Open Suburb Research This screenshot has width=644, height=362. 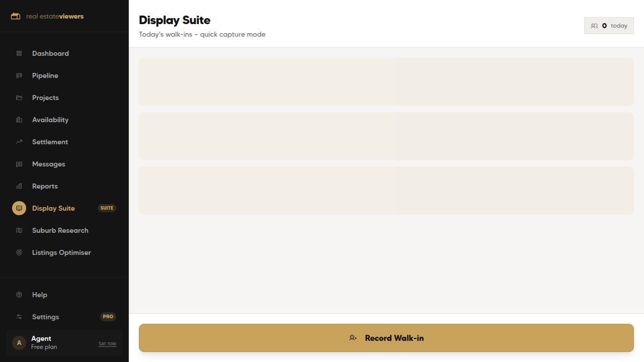pos(60,230)
